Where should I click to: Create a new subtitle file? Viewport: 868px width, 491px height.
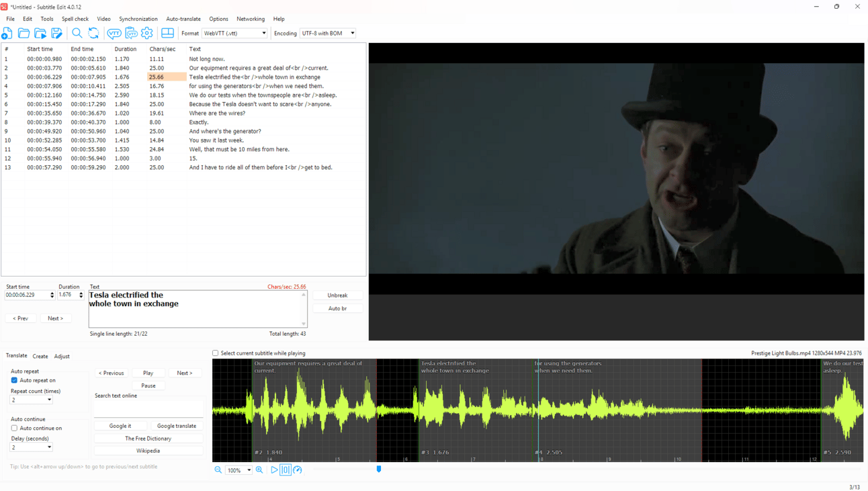[x=7, y=33]
